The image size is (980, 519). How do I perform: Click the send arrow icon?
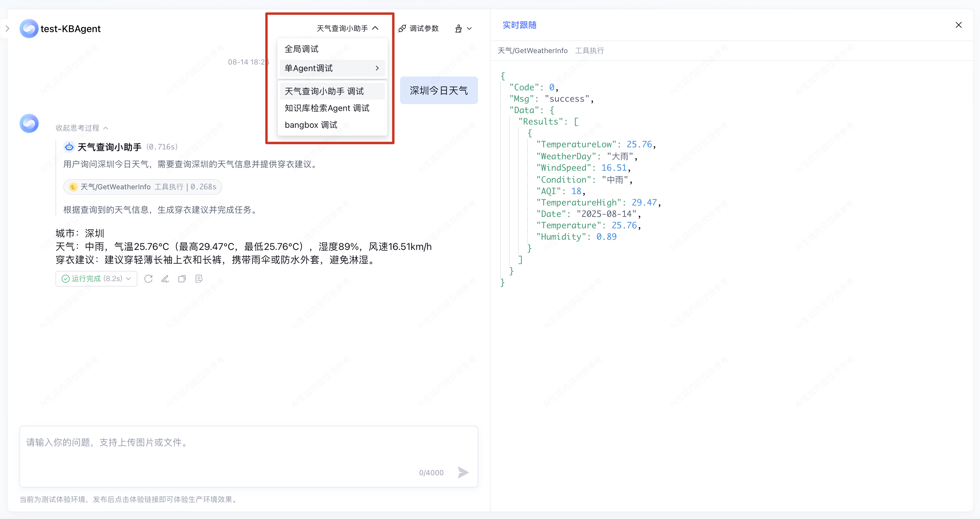(x=463, y=472)
